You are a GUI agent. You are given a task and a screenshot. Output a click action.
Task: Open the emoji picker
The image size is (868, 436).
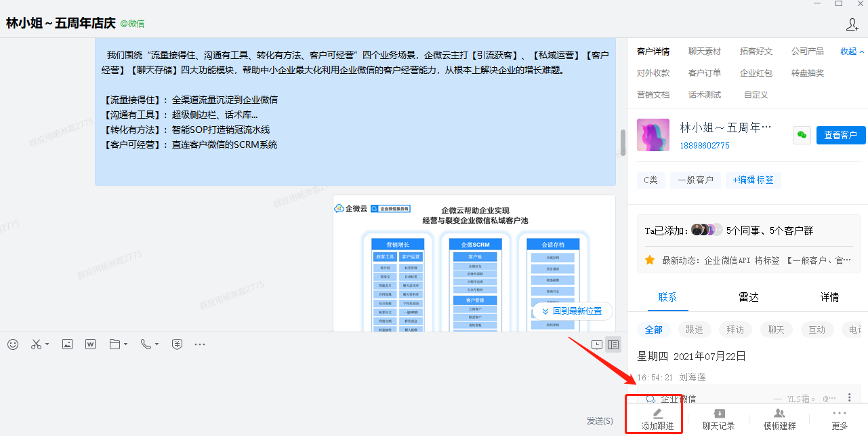point(13,344)
